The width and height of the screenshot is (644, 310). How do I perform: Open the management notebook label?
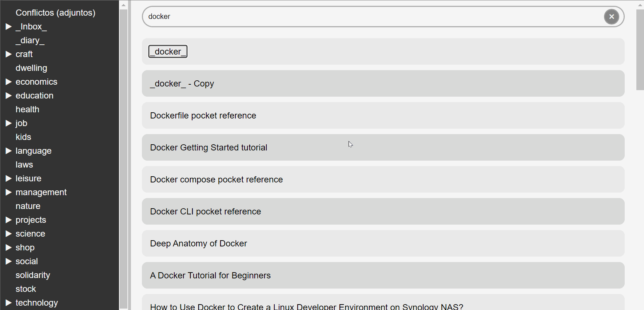tap(41, 192)
